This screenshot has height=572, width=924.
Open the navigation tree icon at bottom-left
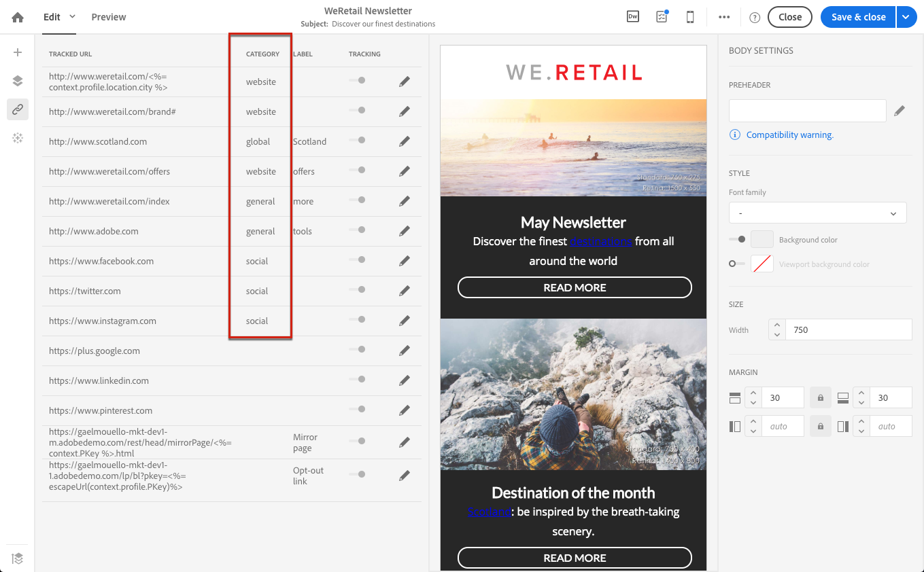click(x=18, y=558)
